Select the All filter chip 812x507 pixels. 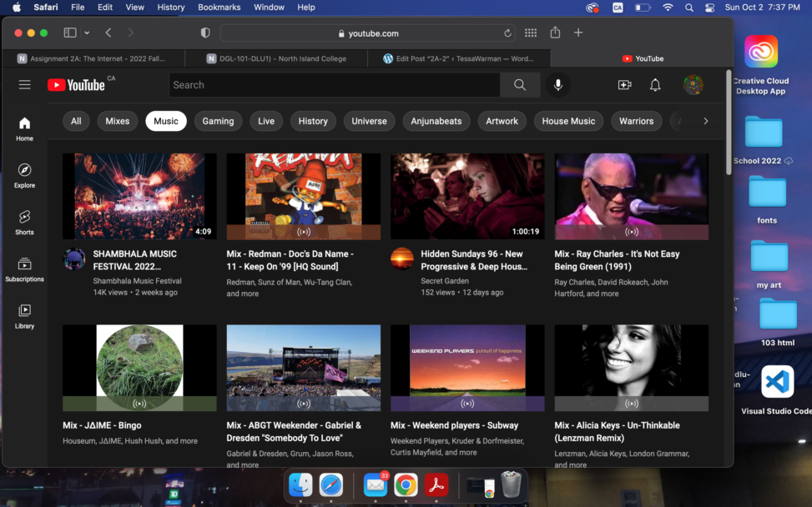pos(76,121)
